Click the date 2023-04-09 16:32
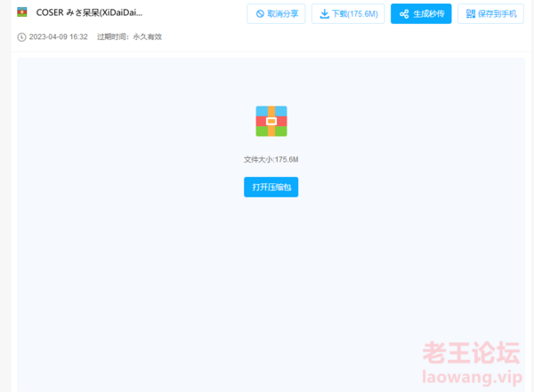 point(58,36)
